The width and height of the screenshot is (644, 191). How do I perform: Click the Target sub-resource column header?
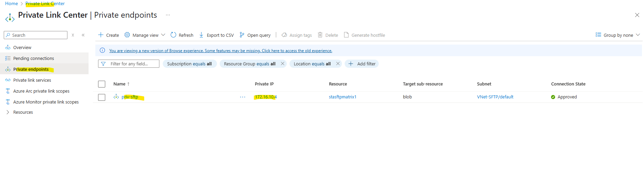[x=423, y=84]
